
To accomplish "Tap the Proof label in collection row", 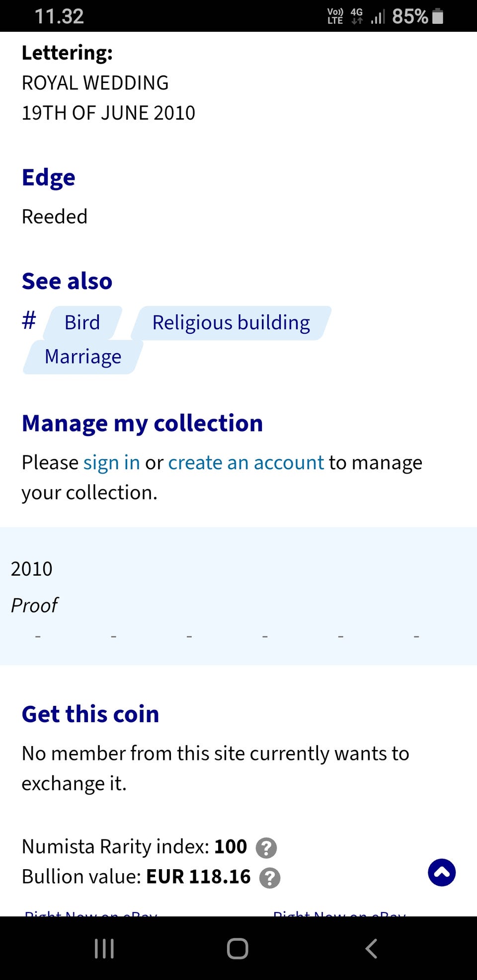I will click(35, 605).
